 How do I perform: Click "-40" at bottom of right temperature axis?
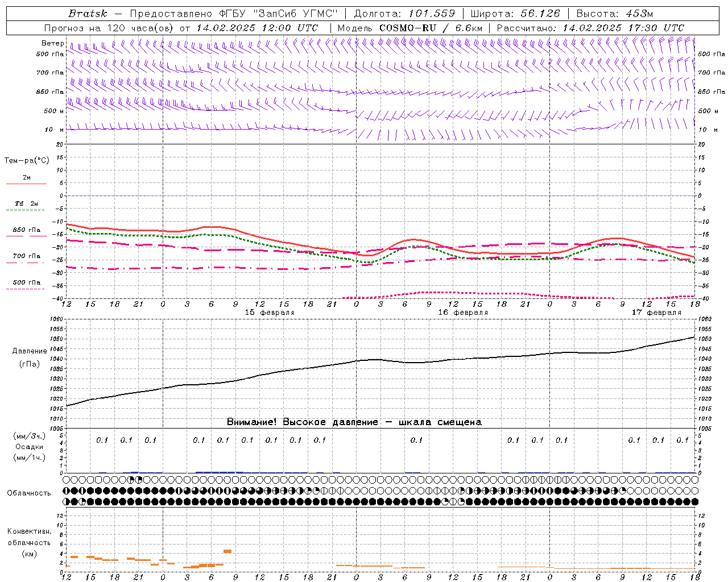703,299
